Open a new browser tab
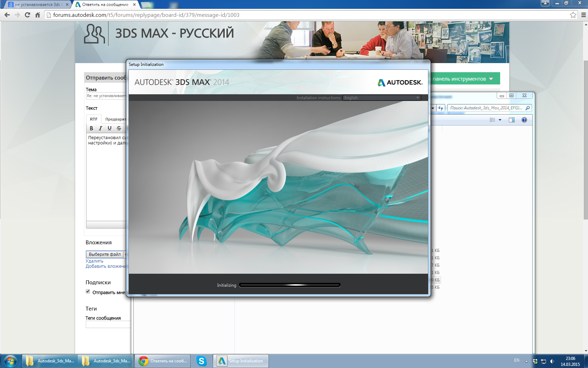 [x=146, y=5]
